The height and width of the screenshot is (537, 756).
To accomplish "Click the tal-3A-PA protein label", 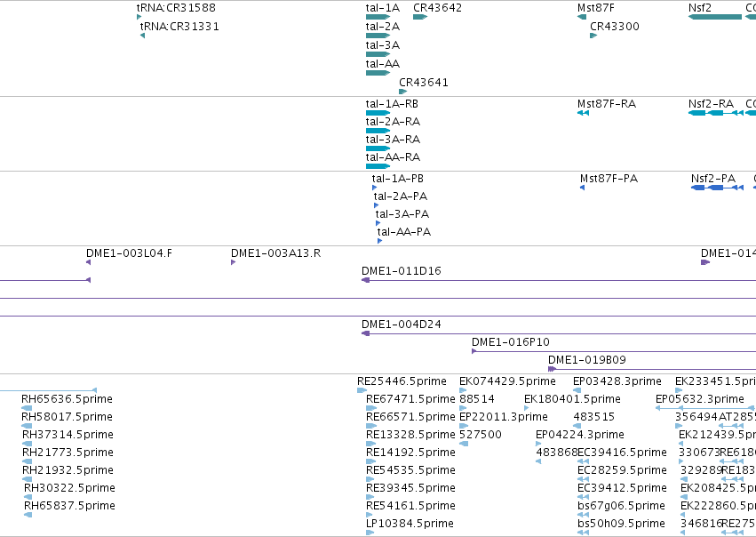I will tap(402, 214).
